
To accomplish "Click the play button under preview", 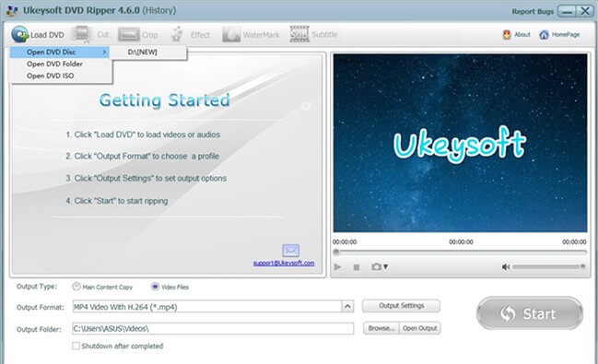I will coord(337,267).
